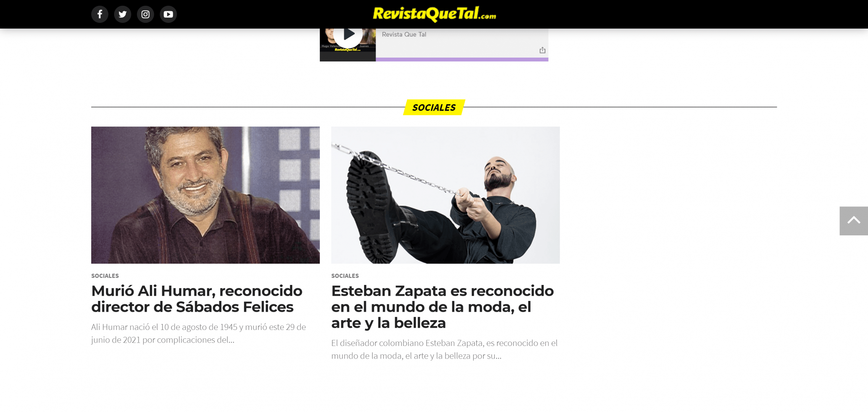
Task: Open the Esteban Zapata chain photo
Action: [445, 195]
